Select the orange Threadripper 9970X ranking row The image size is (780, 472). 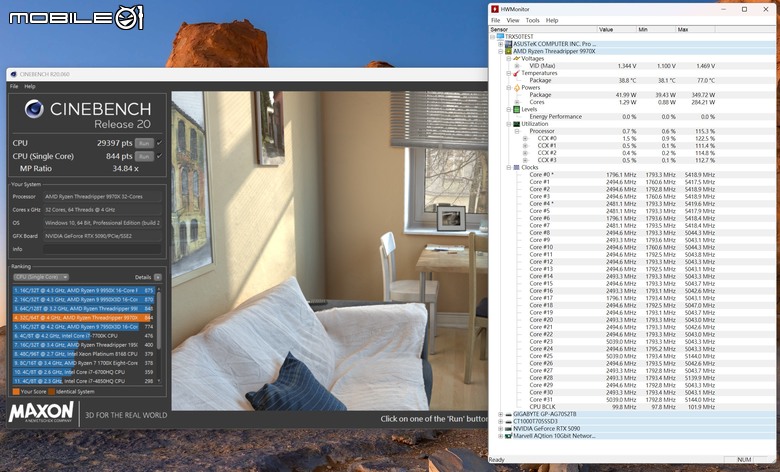click(x=84, y=317)
